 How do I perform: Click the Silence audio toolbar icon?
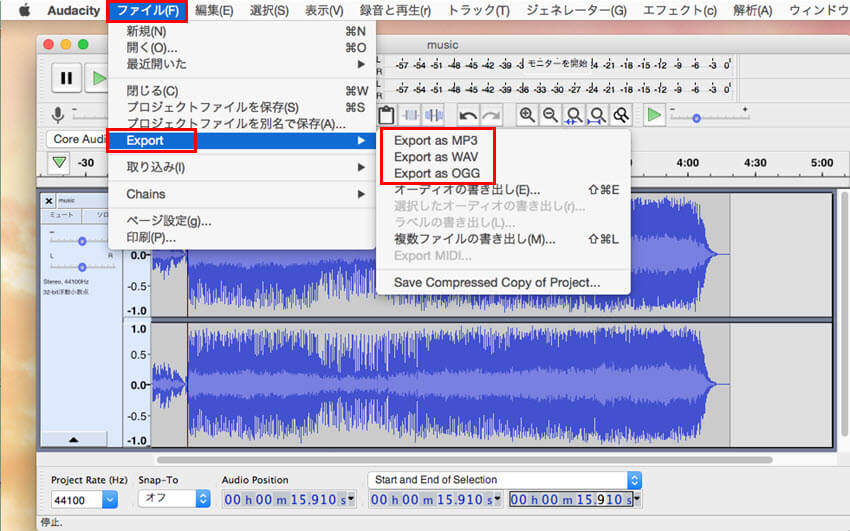tap(434, 115)
